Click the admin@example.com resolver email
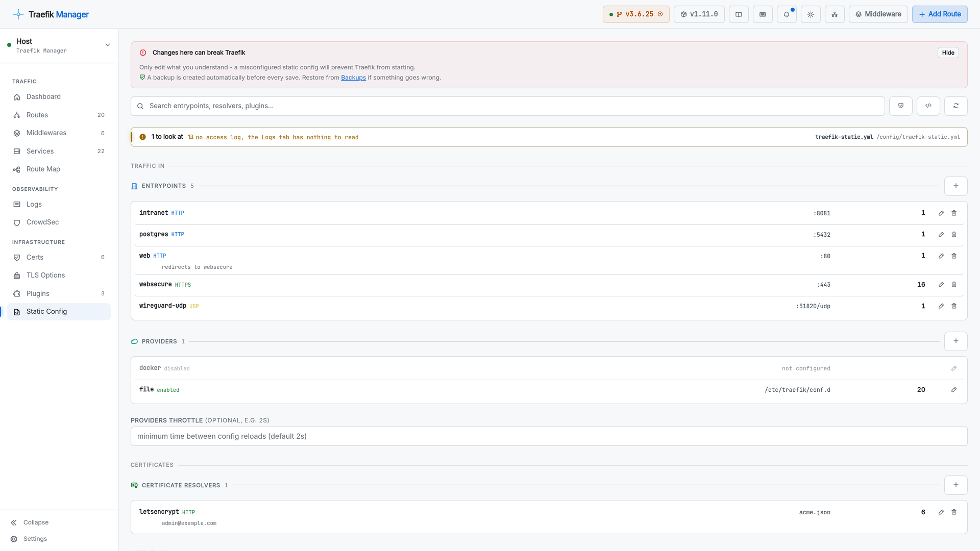The height and width of the screenshot is (551, 980). 189,523
